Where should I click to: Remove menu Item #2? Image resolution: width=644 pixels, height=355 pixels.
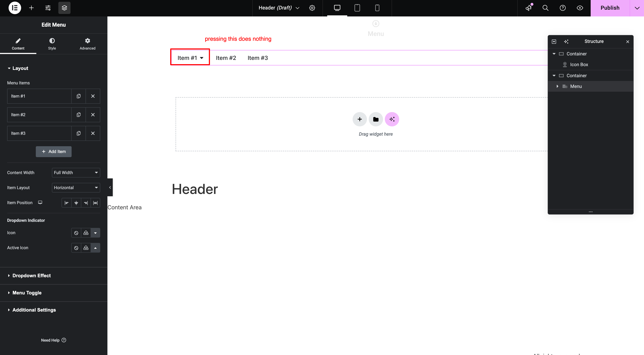pos(93,115)
